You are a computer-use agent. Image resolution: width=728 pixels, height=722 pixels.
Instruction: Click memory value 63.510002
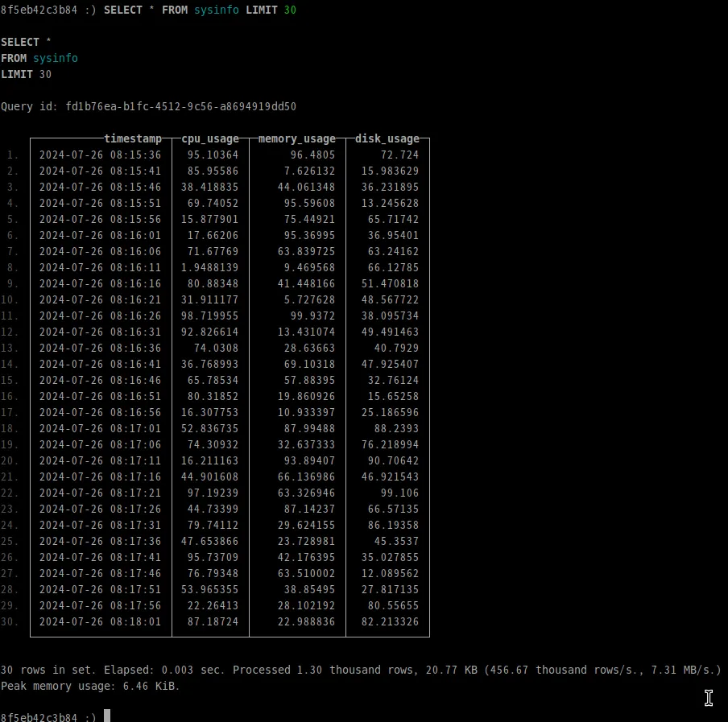[x=306, y=573]
